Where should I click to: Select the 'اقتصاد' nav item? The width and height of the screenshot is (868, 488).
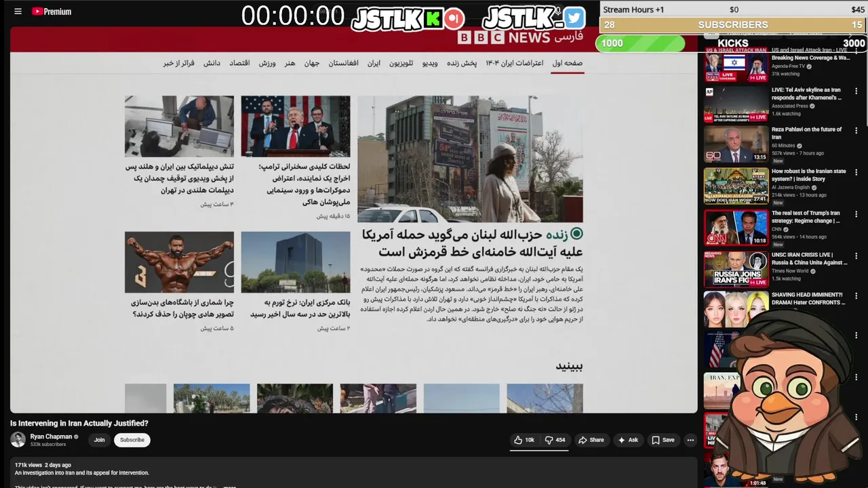pyautogui.click(x=239, y=63)
